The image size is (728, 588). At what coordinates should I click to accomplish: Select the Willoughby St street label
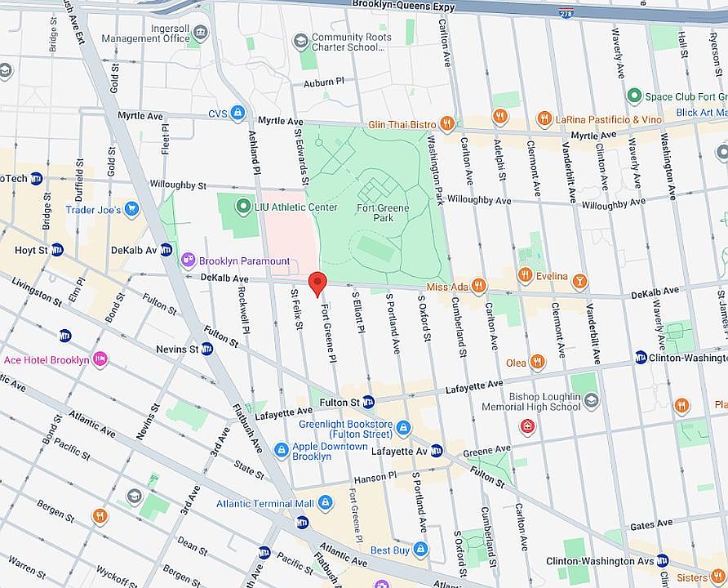[178, 185]
